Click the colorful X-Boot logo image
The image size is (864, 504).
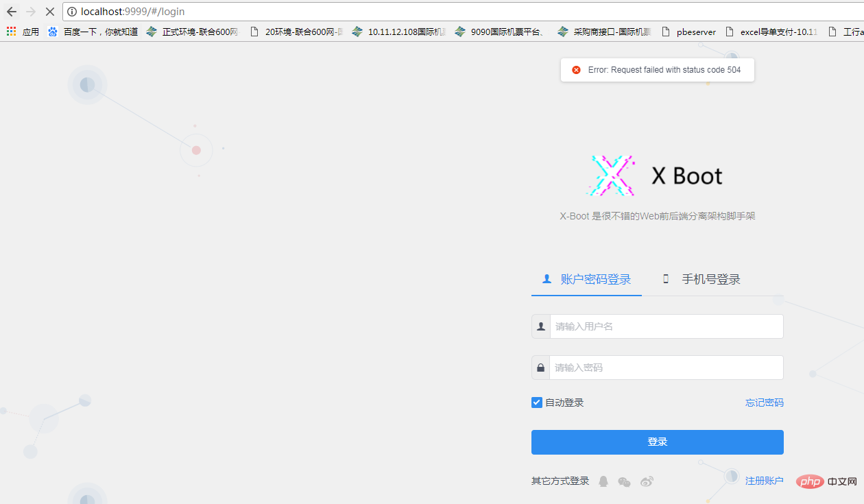pyautogui.click(x=611, y=176)
